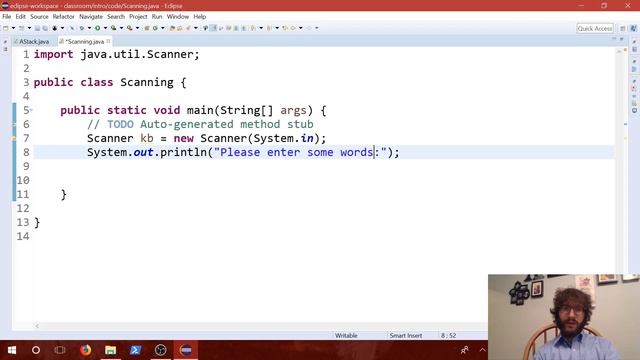Image resolution: width=640 pixels, height=360 pixels.
Task: Open the Source menu
Action: click(39, 17)
